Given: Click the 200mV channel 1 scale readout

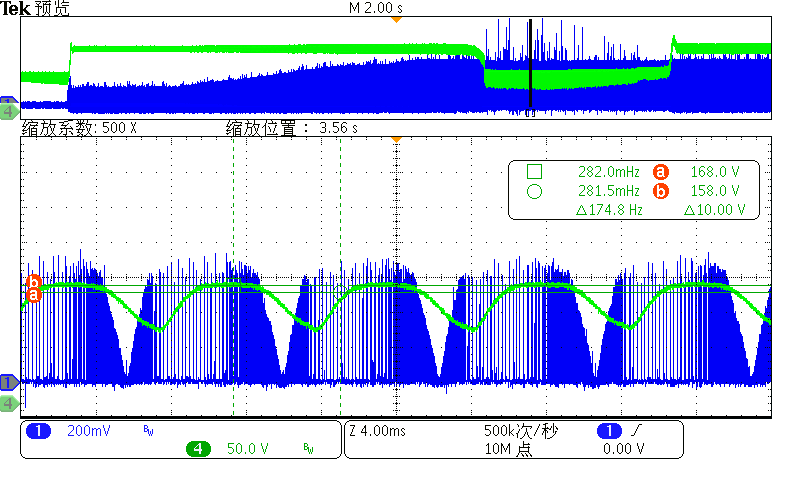Looking at the screenshot, I should [89, 431].
